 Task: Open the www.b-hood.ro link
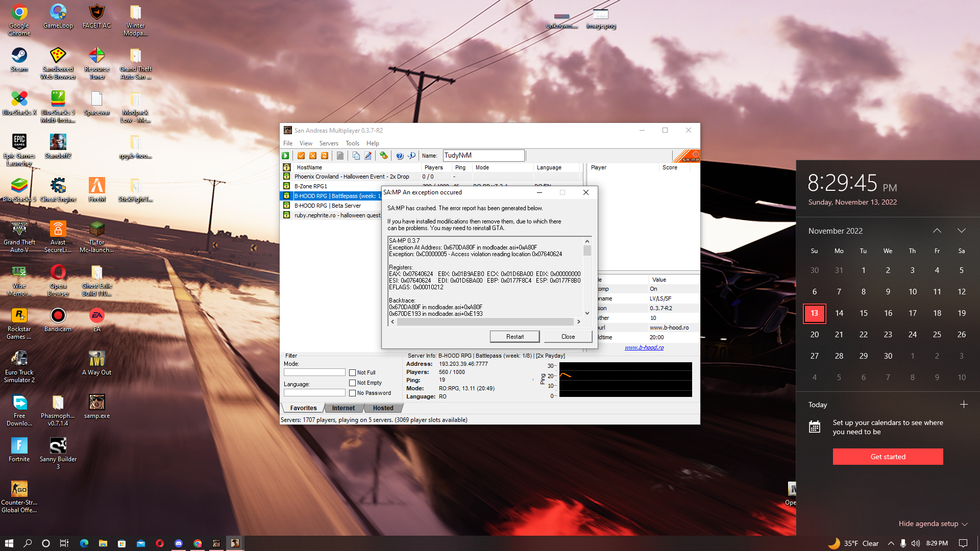pyautogui.click(x=644, y=347)
